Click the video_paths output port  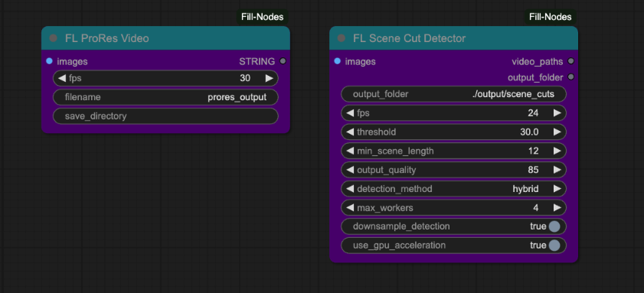pos(570,61)
